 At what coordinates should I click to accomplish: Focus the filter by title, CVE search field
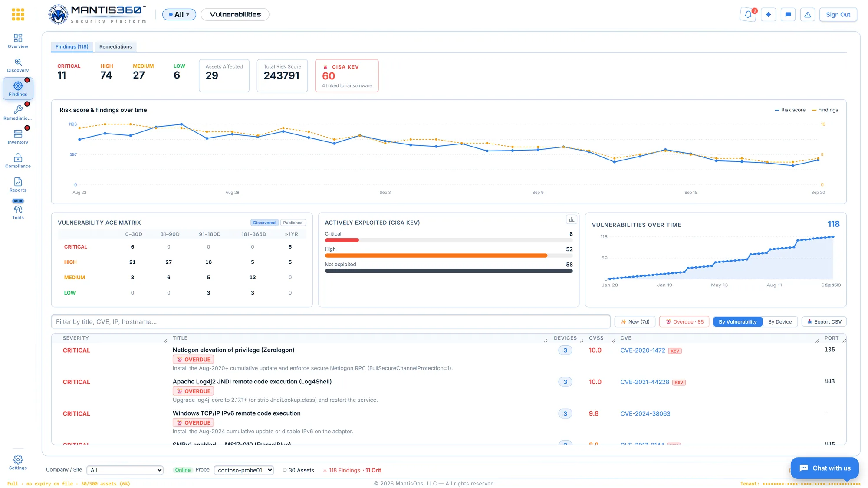click(331, 322)
